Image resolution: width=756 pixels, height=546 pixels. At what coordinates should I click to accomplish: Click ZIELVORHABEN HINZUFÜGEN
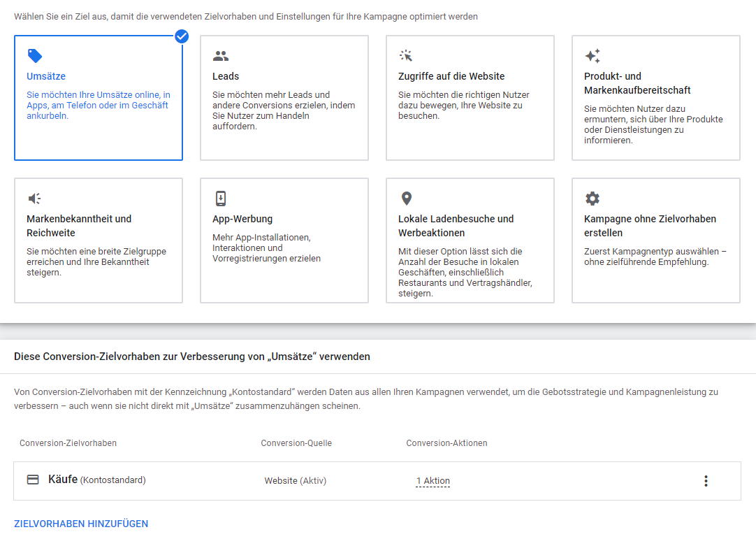(81, 523)
